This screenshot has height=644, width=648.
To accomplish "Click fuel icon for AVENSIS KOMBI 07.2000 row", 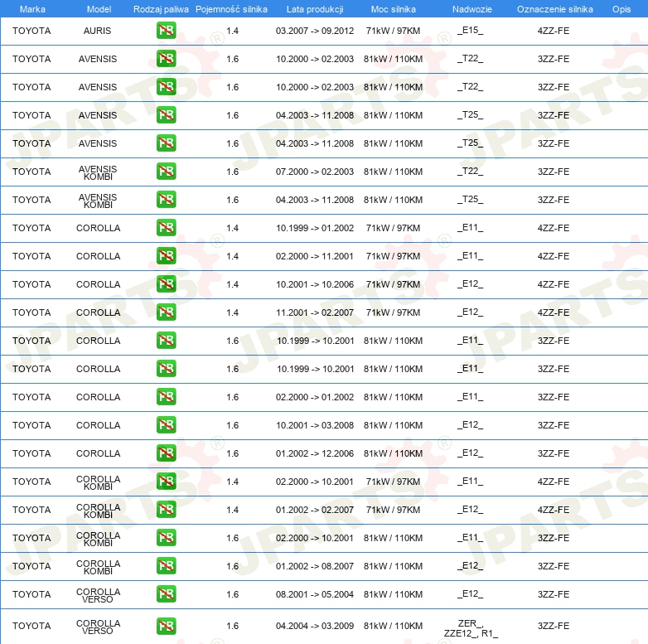I will tap(166, 172).
